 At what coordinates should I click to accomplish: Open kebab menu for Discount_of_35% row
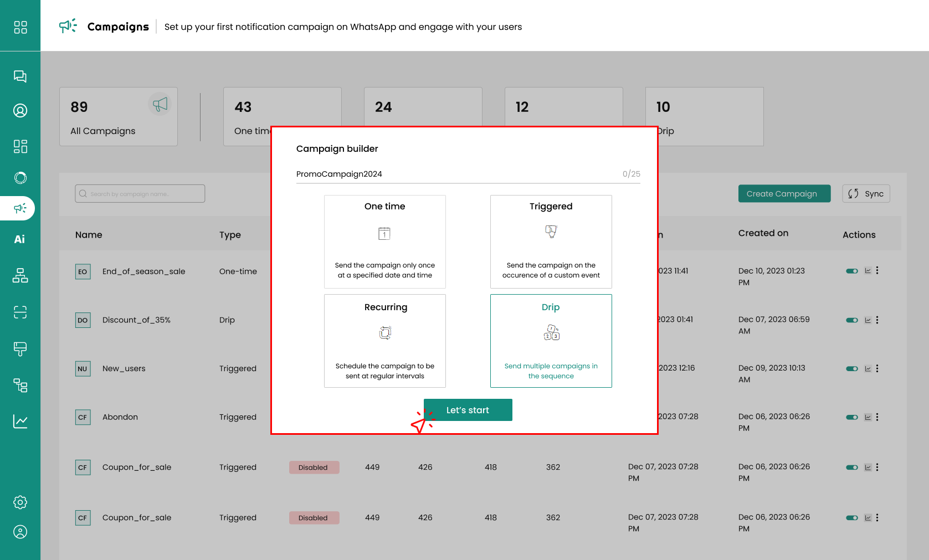[x=877, y=320]
